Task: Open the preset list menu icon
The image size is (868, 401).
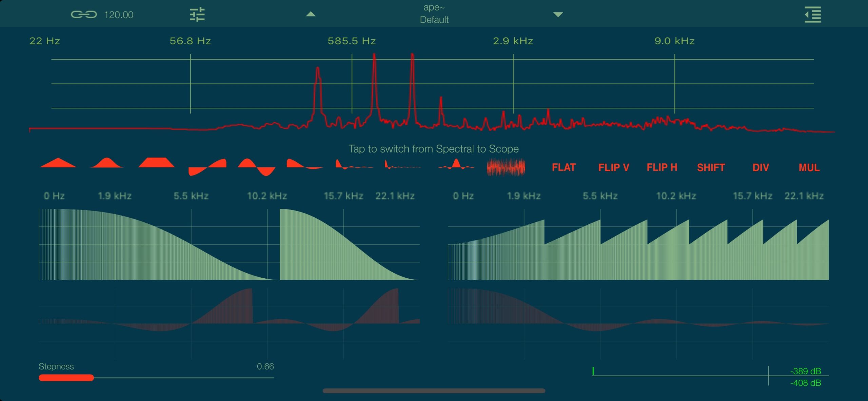Action: 813,15
